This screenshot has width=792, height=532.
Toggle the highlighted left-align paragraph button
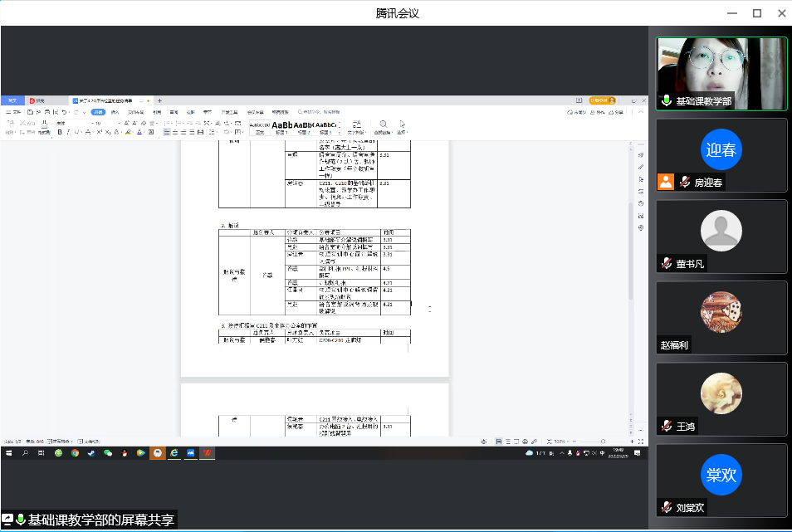pos(167,132)
